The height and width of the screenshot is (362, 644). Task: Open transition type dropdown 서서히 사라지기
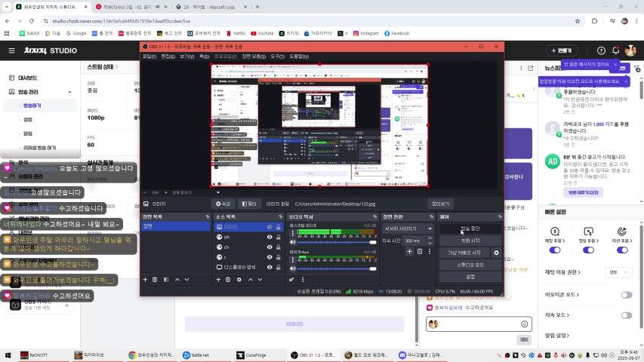click(x=408, y=229)
